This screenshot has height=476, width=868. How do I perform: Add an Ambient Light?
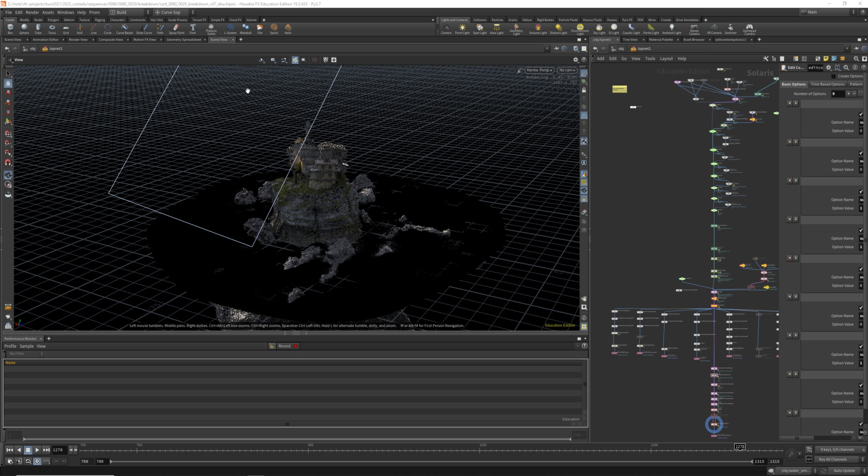point(671,29)
